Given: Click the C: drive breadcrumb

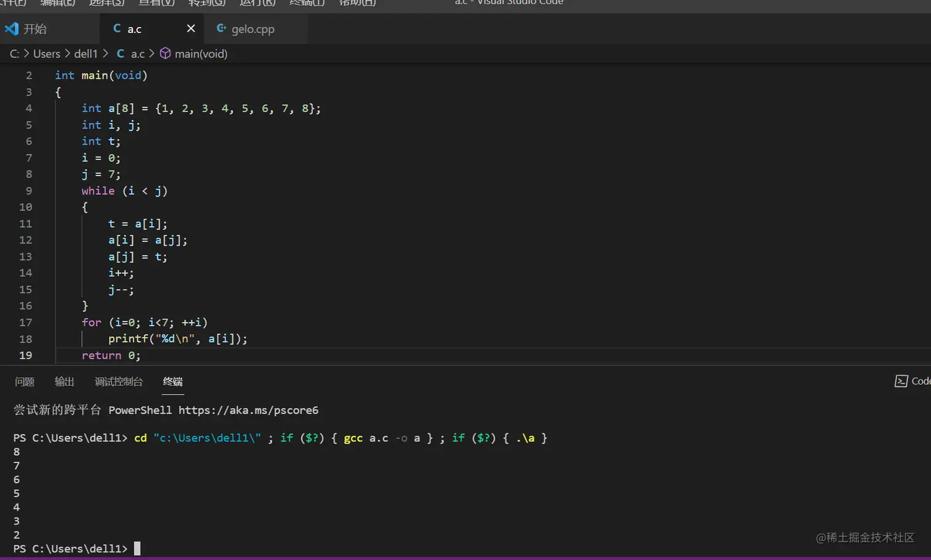Looking at the screenshot, I should [x=15, y=54].
